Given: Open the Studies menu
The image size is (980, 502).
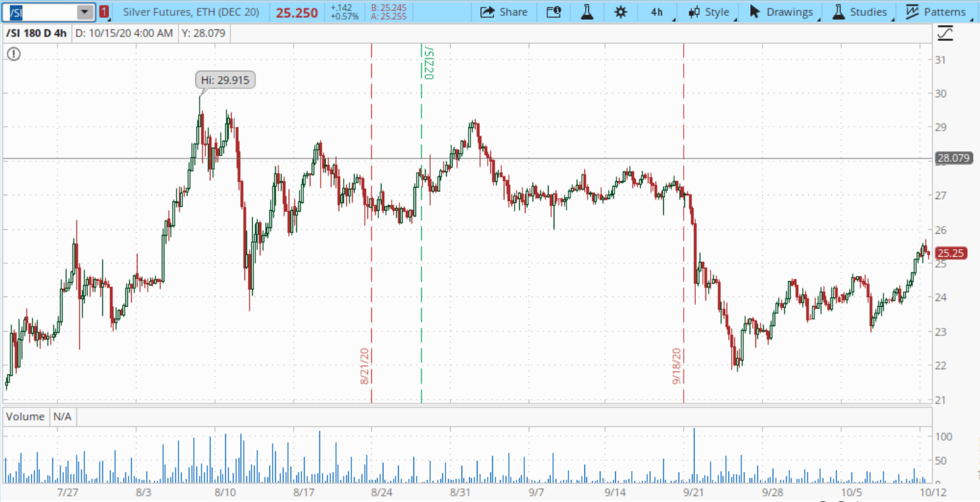Looking at the screenshot, I should 860,12.
